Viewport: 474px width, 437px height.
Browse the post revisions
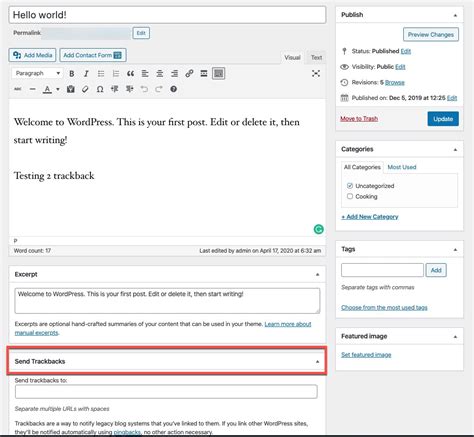click(395, 83)
